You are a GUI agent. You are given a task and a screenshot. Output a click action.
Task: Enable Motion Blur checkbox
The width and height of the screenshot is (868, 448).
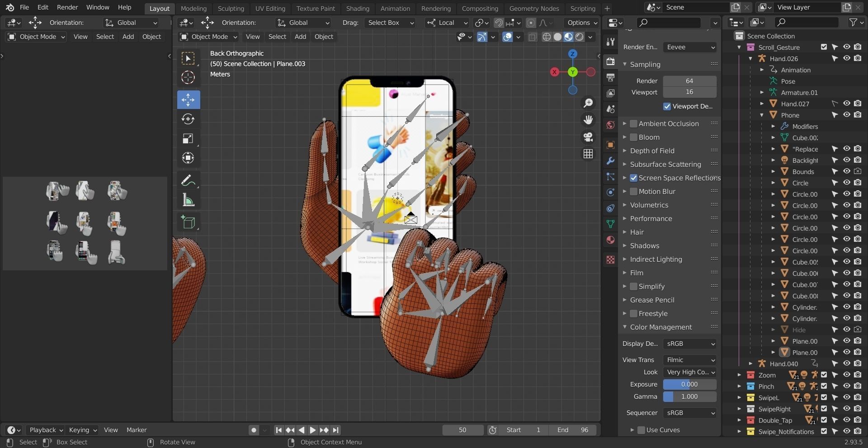click(x=634, y=191)
